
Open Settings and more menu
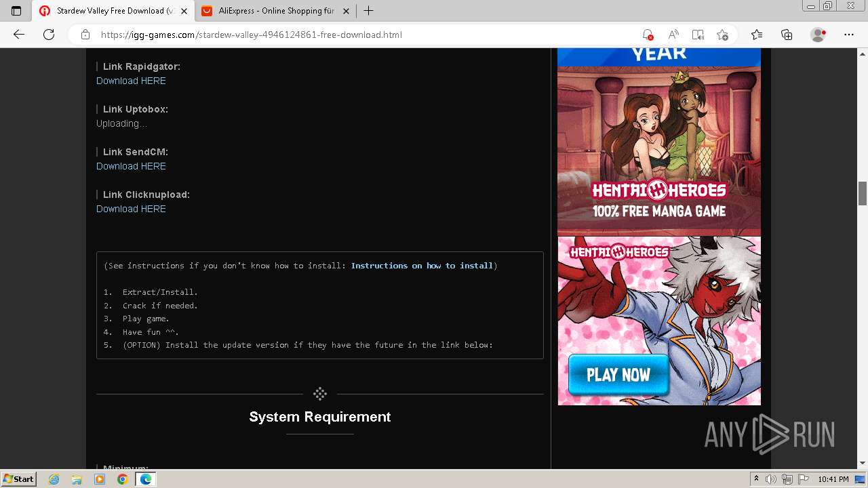pyautogui.click(x=849, y=35)
